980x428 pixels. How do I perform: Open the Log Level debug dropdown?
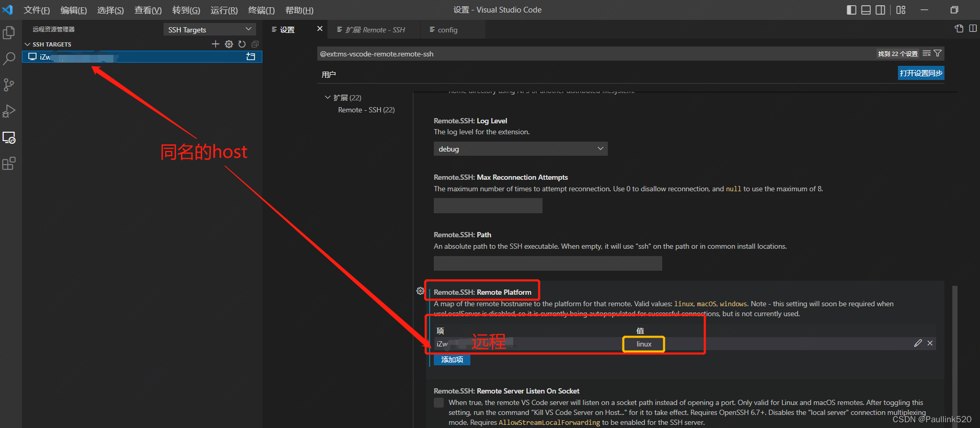(521, 149)
